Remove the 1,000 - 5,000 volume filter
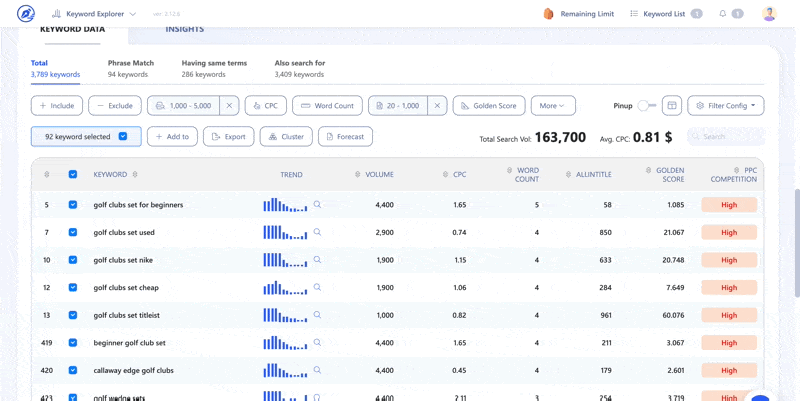Image resolution: width=800 pixels, height=401 pixels. coord(229,106)
